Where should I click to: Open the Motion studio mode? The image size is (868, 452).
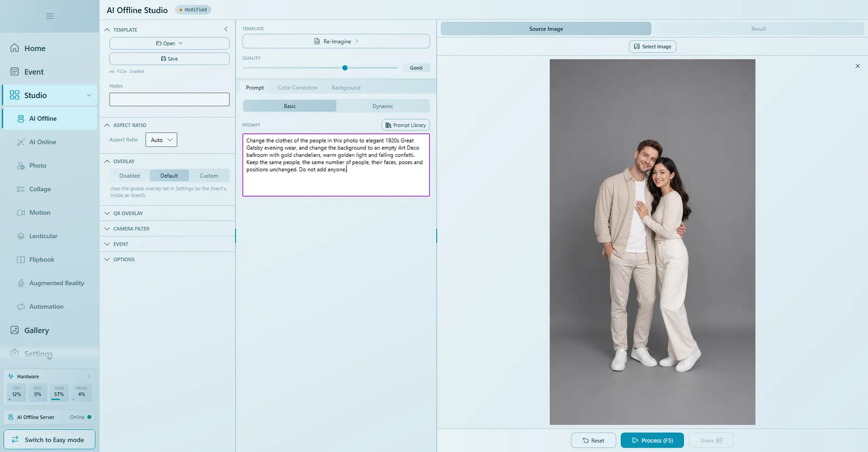(x=49, y=213)
